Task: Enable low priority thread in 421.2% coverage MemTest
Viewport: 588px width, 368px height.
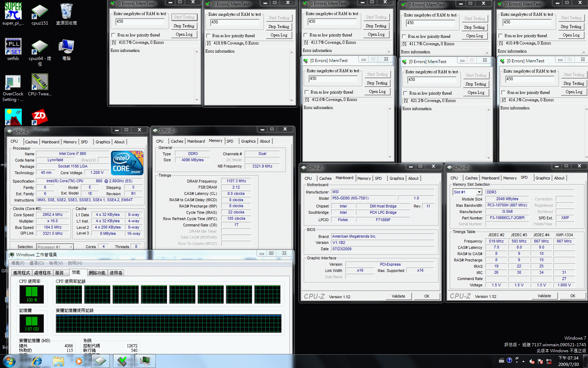Action: 405,93
